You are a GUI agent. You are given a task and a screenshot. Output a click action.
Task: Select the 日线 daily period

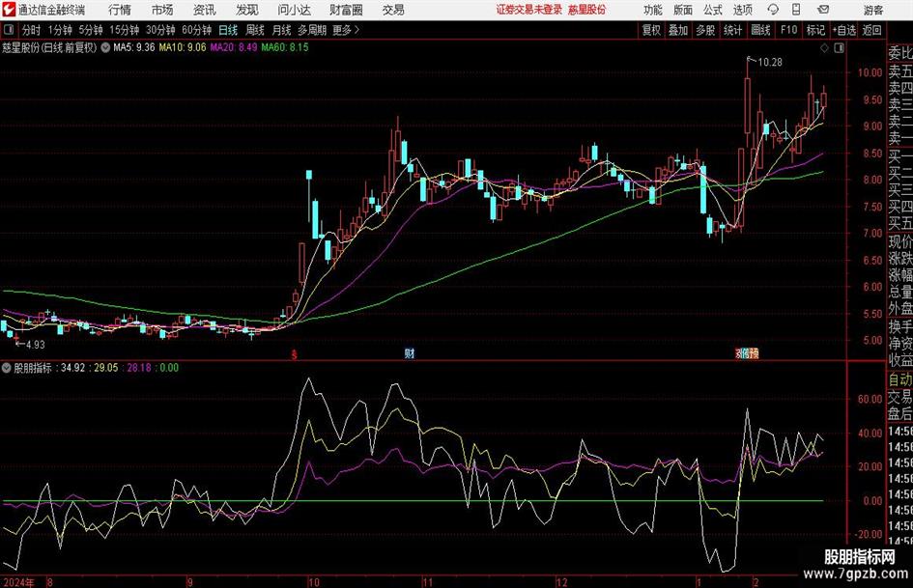pos(228,30)
